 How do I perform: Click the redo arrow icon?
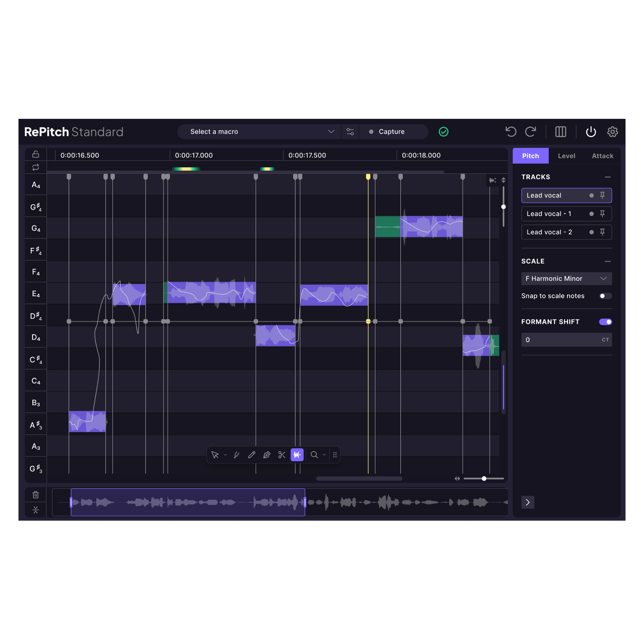[x=530, y=132]
